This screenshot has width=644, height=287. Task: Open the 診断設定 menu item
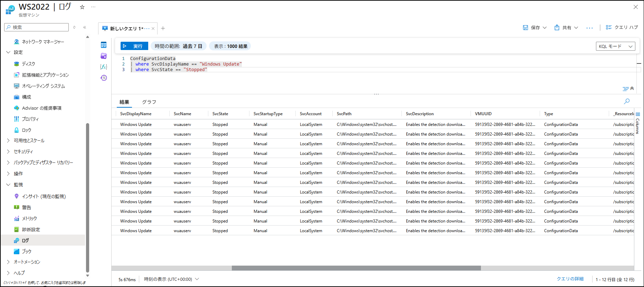pyautogui.click(x=31, y=229)
